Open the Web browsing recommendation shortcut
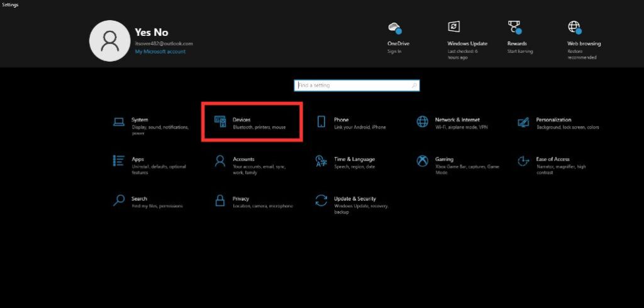The image size is (644, 308). pos(575,28)
